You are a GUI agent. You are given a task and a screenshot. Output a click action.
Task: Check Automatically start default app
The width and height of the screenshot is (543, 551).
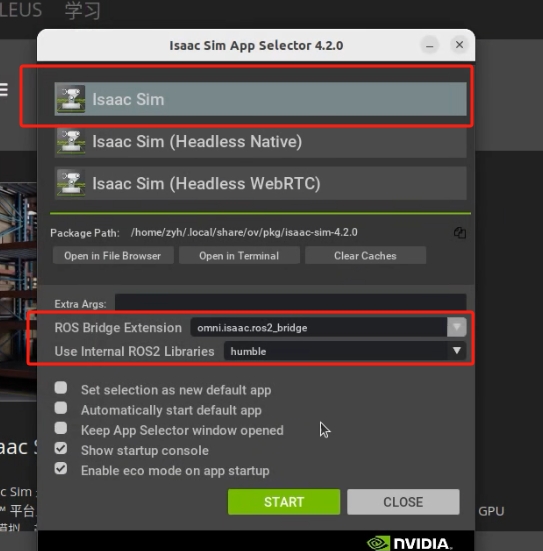point(61,408)
